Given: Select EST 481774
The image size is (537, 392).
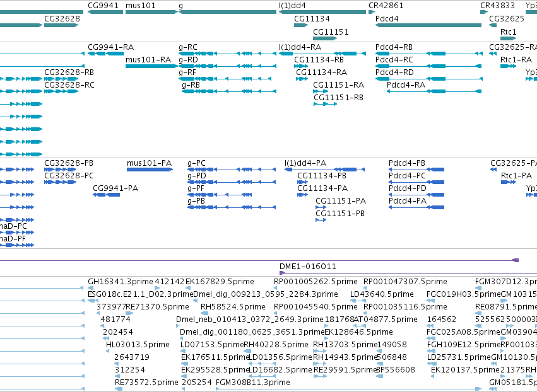Looking at the screenshot, I should click(115, 320).
